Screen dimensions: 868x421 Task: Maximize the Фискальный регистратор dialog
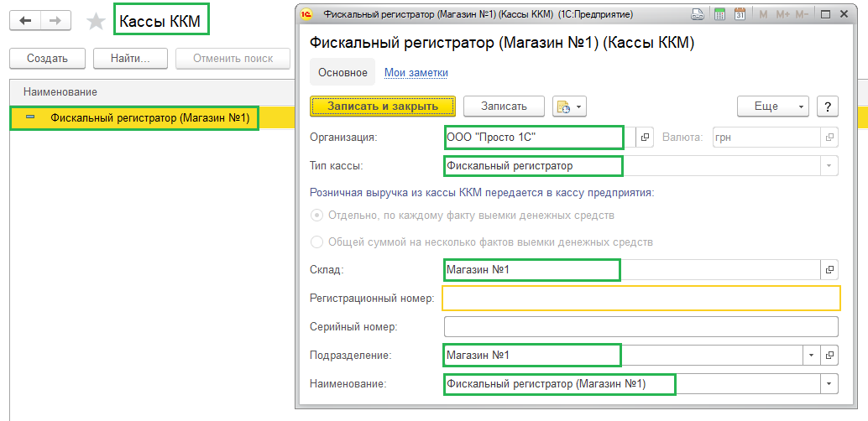[x=825, y=14]
